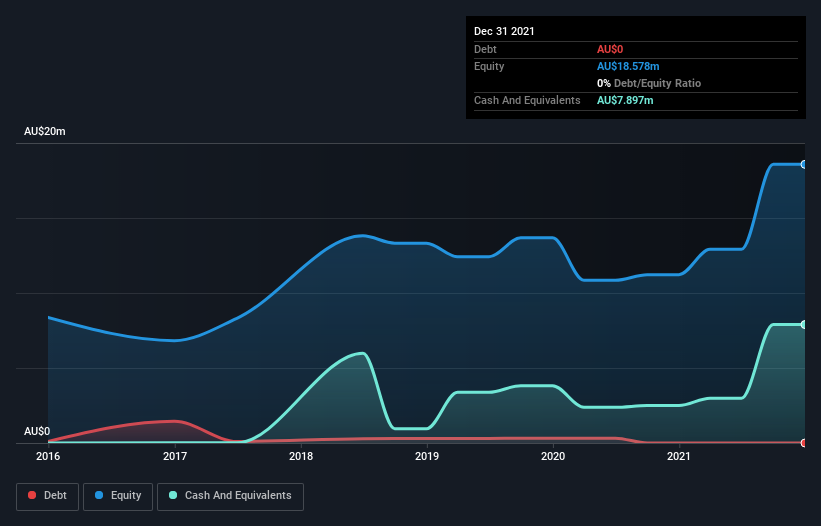Click the AU$18.578m equity value
The height and width of the screenshot is (526, 821).
tap(628, 66)
